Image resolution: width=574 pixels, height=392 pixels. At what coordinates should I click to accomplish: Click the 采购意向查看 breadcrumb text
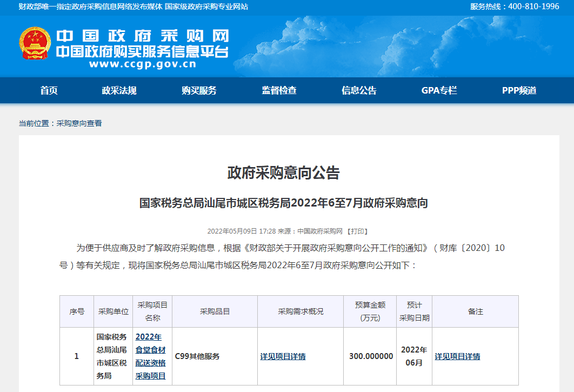click(79, 123)
